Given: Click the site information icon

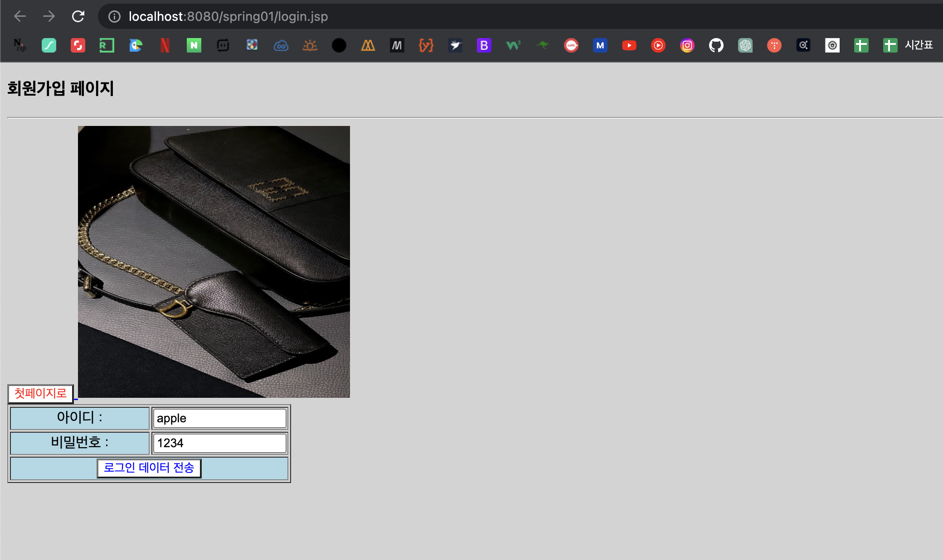Looking at the screenshot, I should tap(114, 17).
